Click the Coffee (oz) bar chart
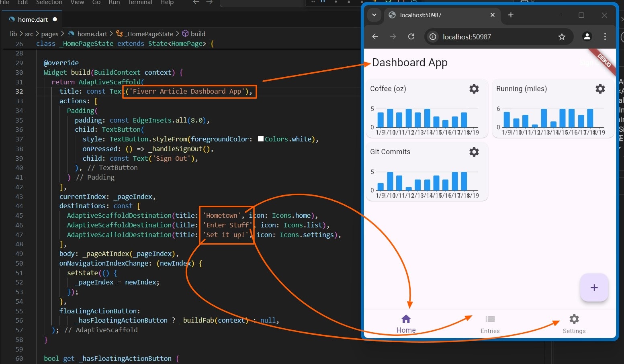This screenshot has height=364, width=624. 425,120
